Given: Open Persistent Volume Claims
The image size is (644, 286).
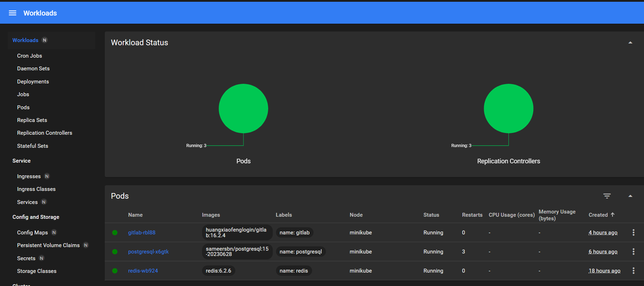Looking at the screenshot, I should coord(48,245).
